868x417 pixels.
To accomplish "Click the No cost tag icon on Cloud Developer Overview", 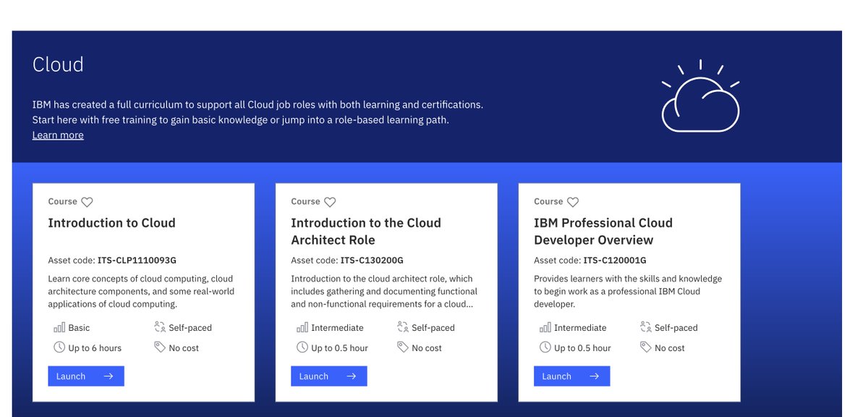I will [x=646, y=347].
